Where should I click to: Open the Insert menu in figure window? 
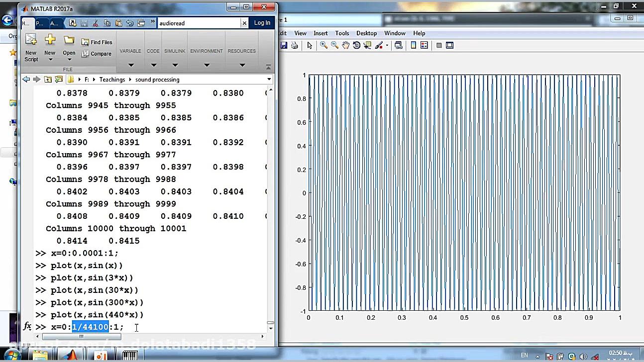[321, 33]
